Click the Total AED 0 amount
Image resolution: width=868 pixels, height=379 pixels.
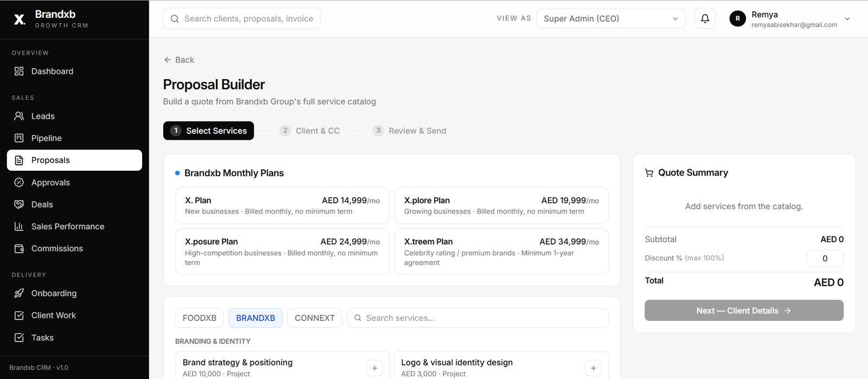pyautogui.click(x=828, y=282)
